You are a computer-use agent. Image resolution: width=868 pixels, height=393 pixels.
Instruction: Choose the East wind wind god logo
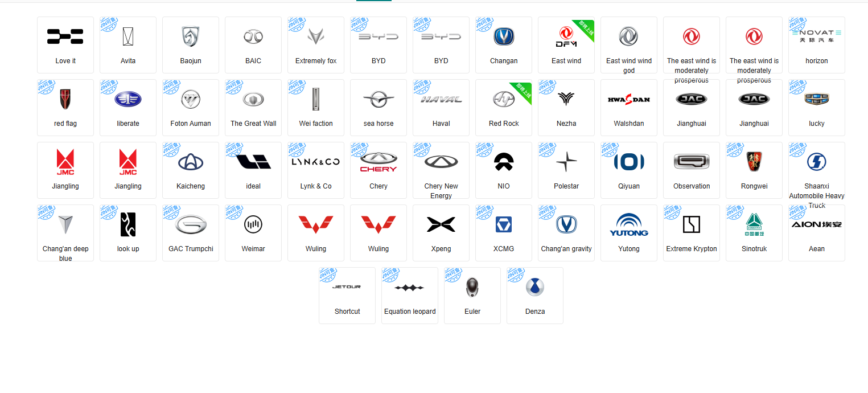629,36
